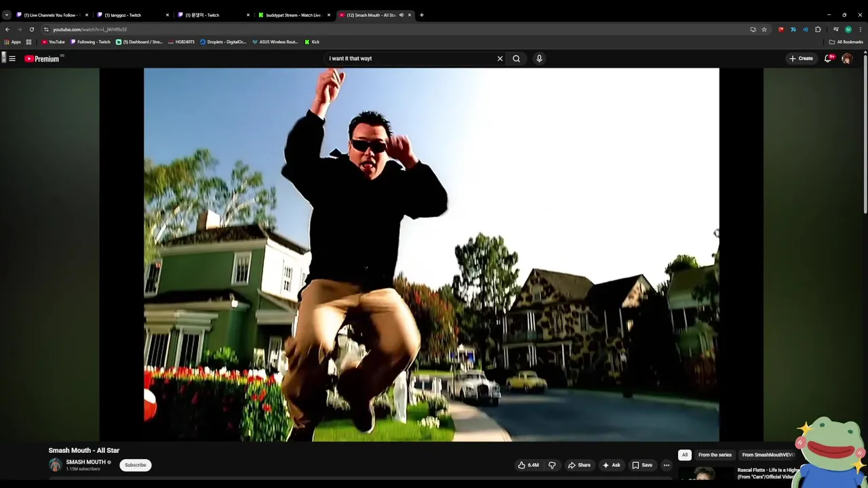Open more actions ellipsis under video
868x488 pixels.
click(666, 465)
